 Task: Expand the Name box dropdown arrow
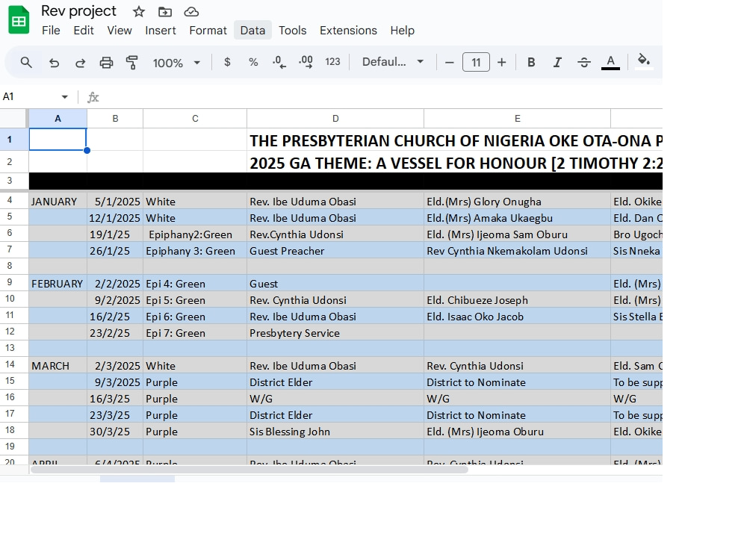click(65, 97)
